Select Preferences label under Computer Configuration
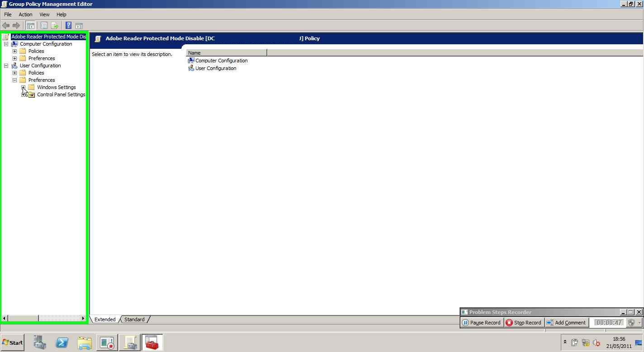 point(42,58)
